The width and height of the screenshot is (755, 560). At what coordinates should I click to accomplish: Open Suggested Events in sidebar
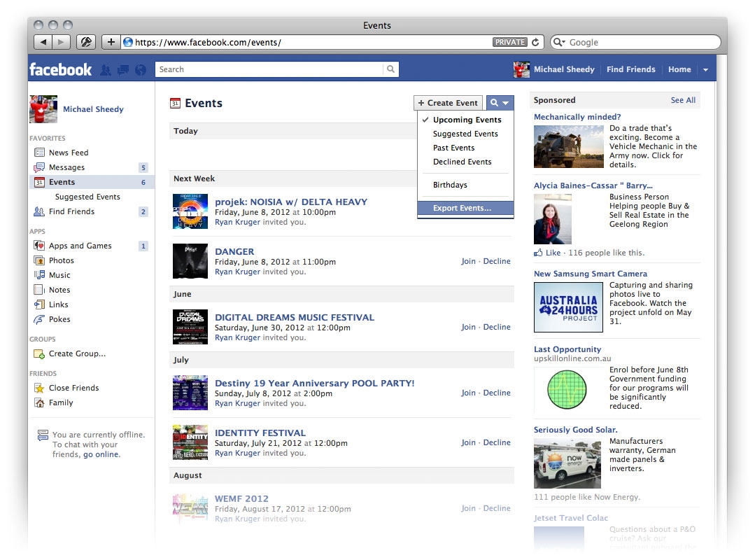coord(87,197)
